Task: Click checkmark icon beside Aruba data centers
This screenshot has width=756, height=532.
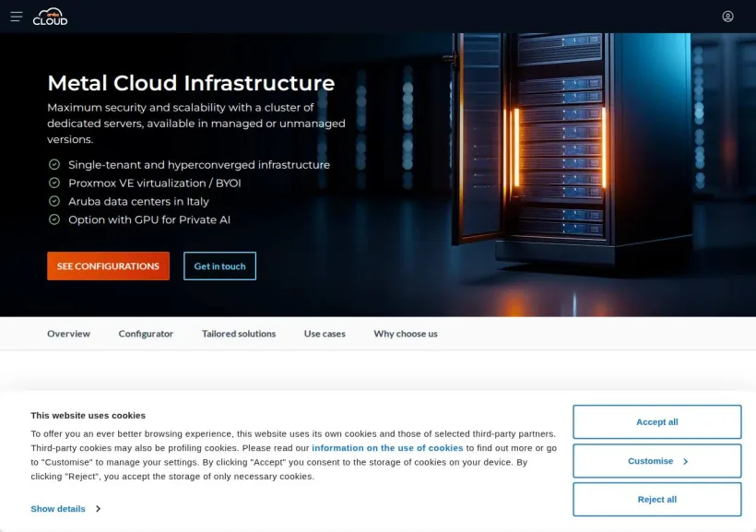Action: coord(54,201)
